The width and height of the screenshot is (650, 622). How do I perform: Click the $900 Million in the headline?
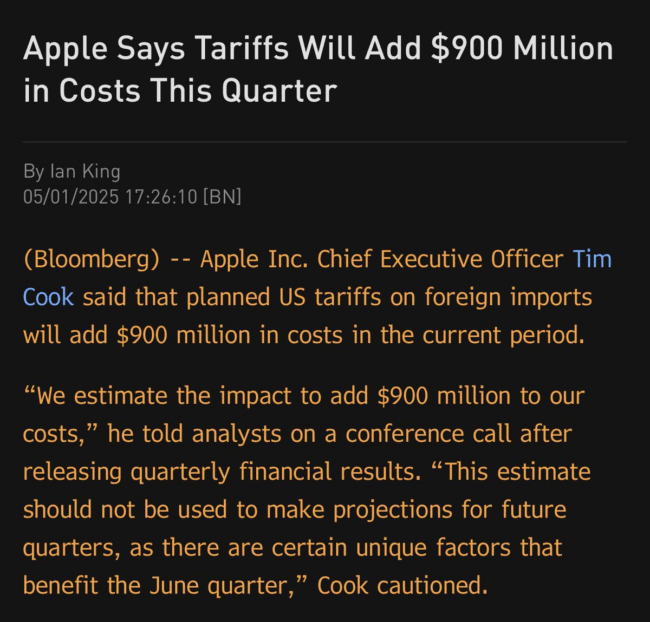[522, 48]
